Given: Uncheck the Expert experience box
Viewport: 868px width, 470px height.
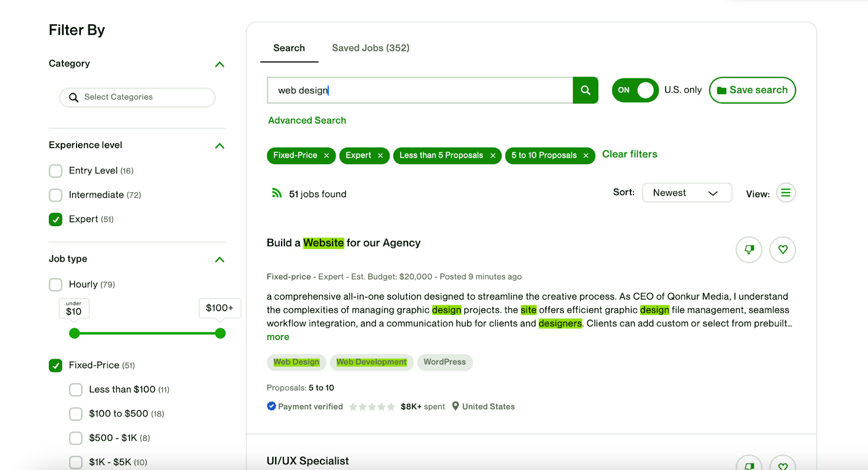Looking at the screenshot, I should (x=55, y=220).
